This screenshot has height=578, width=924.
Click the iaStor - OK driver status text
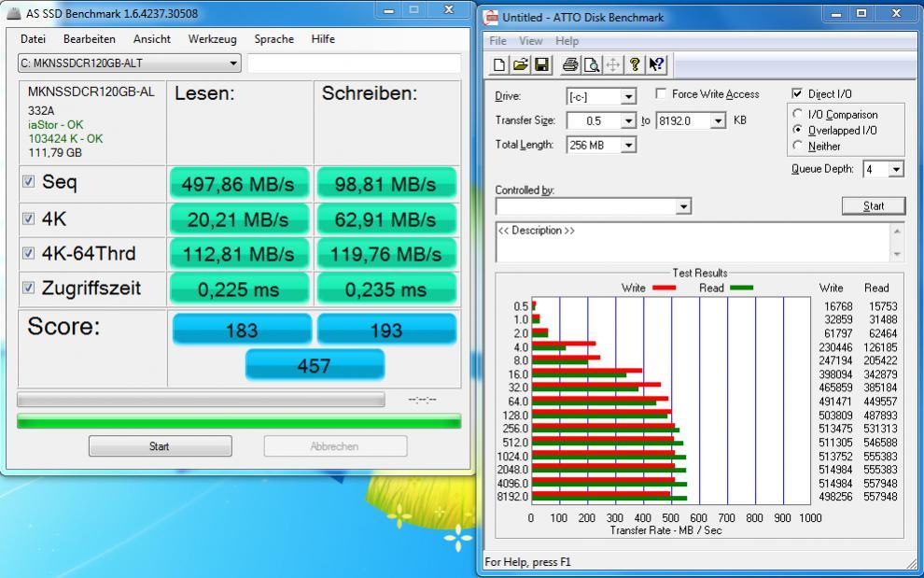[x=55, y=124]
